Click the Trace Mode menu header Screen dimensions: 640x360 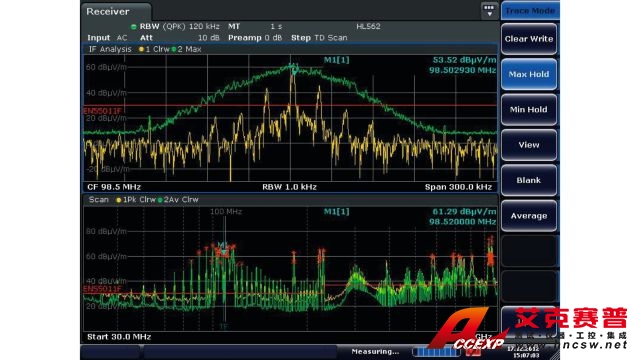530,11
